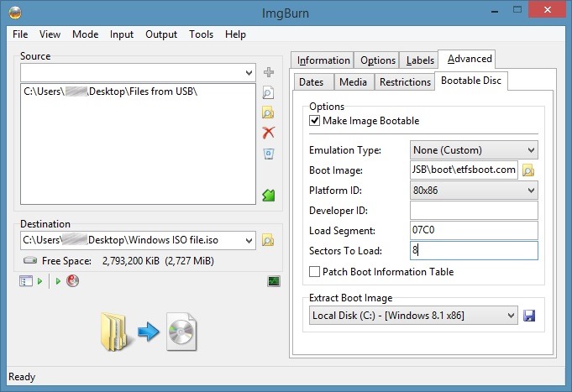Viewport: 572px width, 392px height.
Task: Click the Free Space value 2,793,200 KiB
Action: coord(130,261)
